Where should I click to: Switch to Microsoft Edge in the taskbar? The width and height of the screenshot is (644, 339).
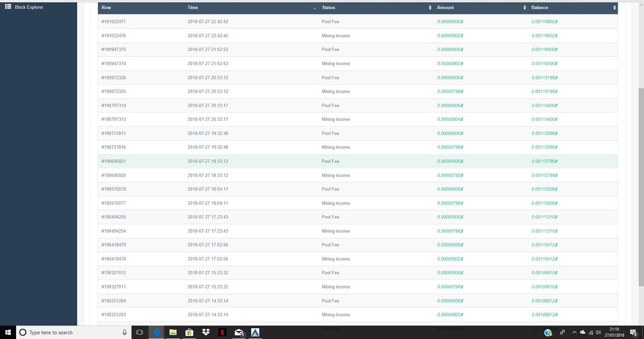tap(157, 333)
